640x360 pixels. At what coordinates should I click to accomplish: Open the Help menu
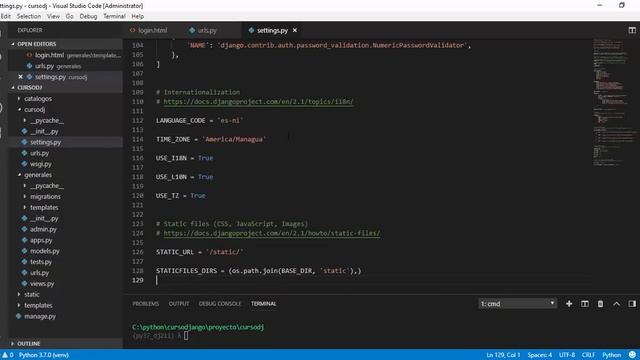pos(138,16)
